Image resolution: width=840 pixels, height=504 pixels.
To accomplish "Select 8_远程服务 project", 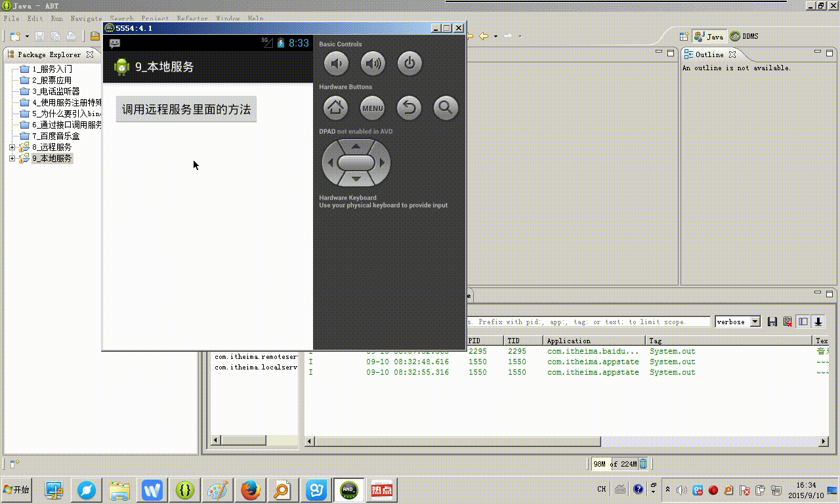I will click(52, 147).
